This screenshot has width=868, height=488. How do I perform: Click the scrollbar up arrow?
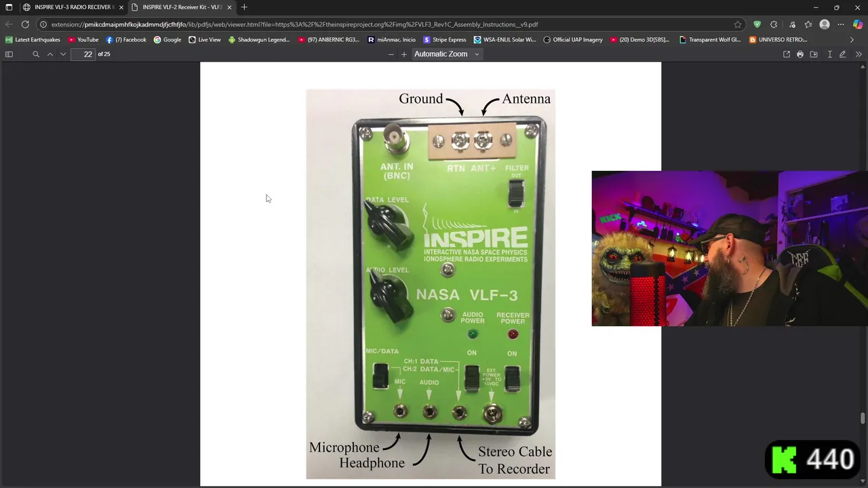(863, 66)
